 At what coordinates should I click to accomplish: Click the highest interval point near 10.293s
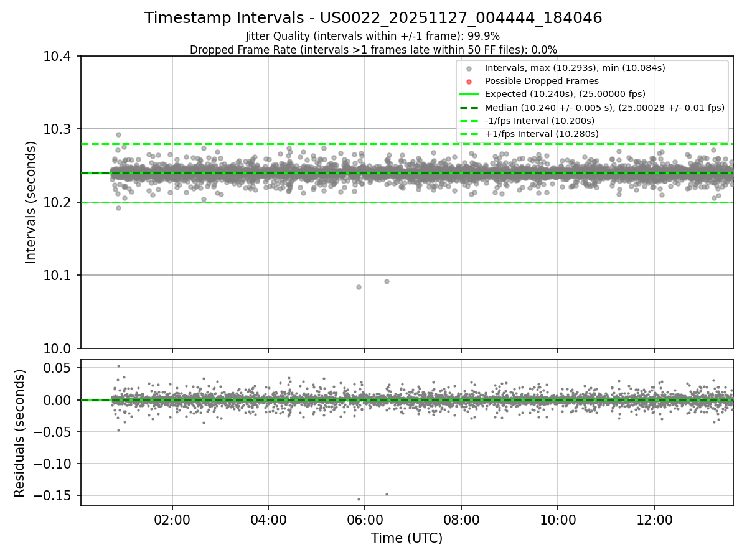point(118,134)
